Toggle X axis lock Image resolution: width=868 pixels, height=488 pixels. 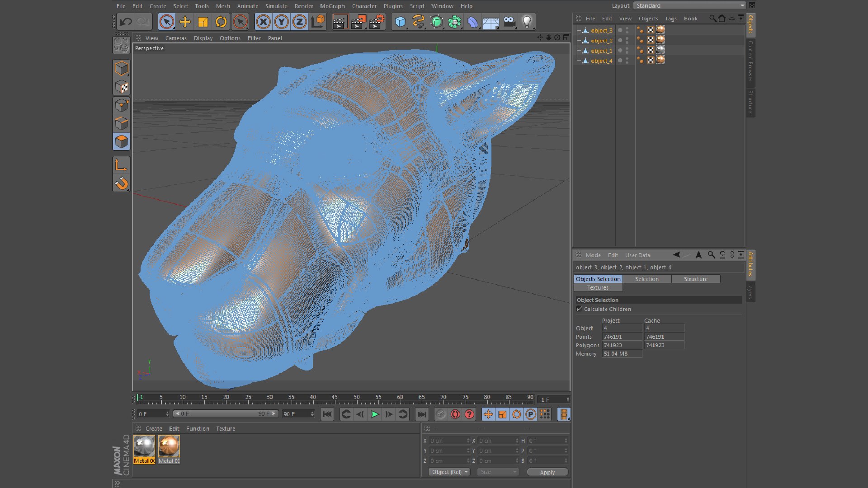263,22
